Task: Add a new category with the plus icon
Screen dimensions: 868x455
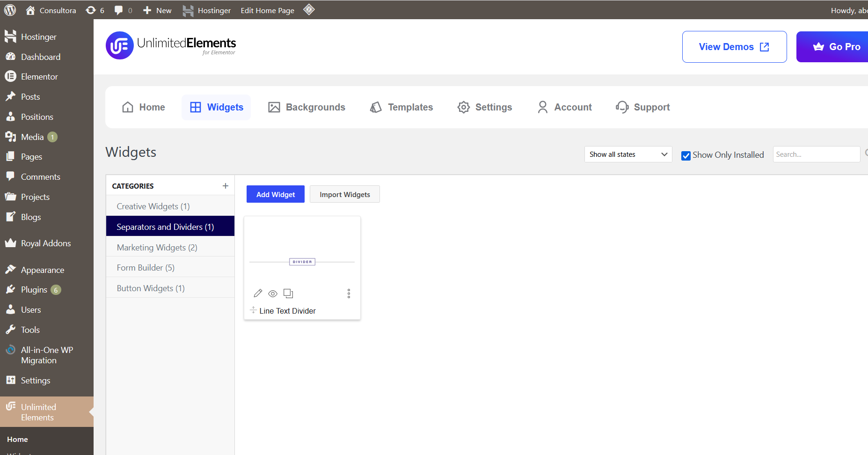Action: click(x=225, y=185)
